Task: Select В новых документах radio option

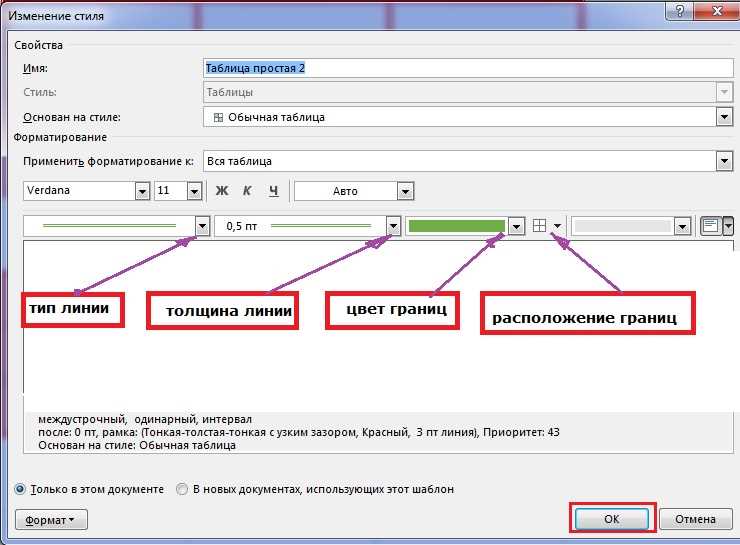Action: pos(182,489)
